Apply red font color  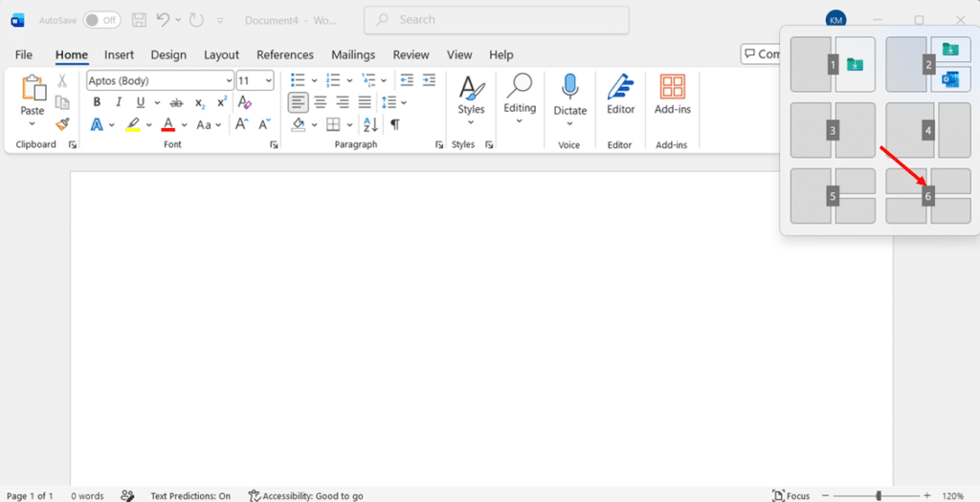click(167, 124)
